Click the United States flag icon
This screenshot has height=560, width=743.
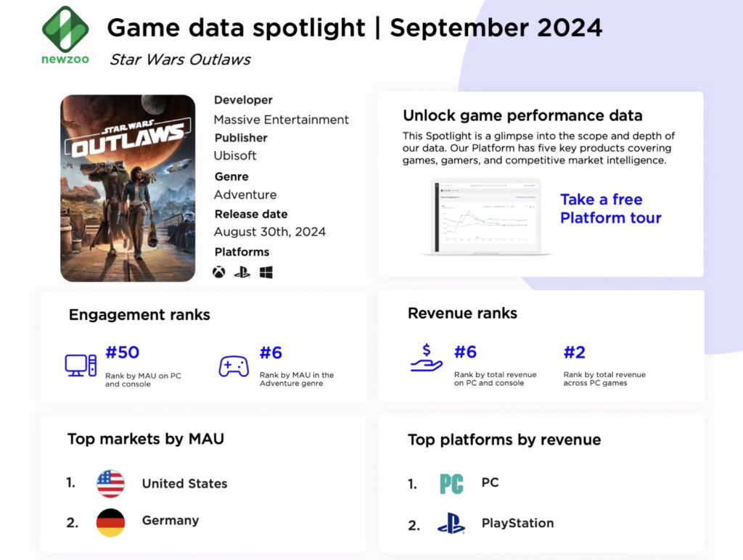pyautogui.click(x=110, y=484)
